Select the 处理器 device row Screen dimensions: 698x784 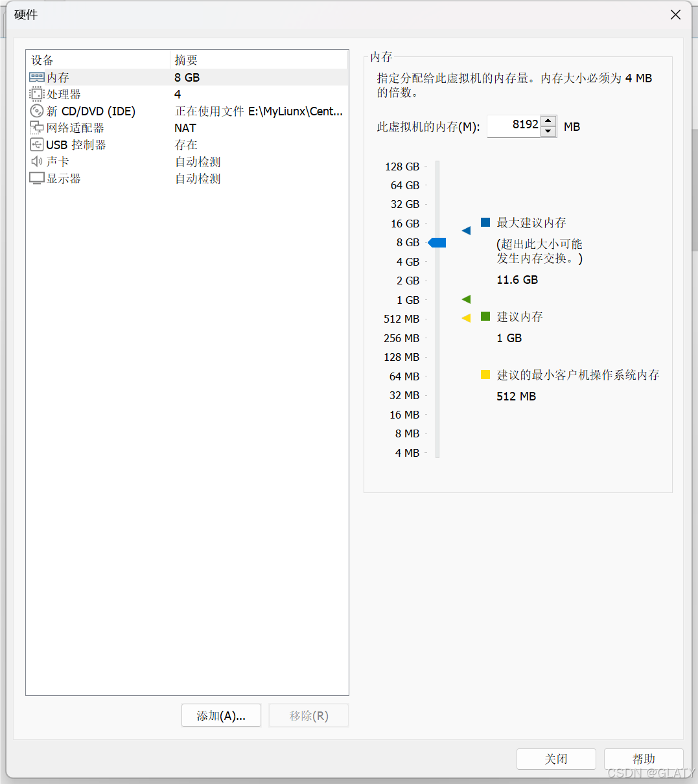tap(187, 94)
